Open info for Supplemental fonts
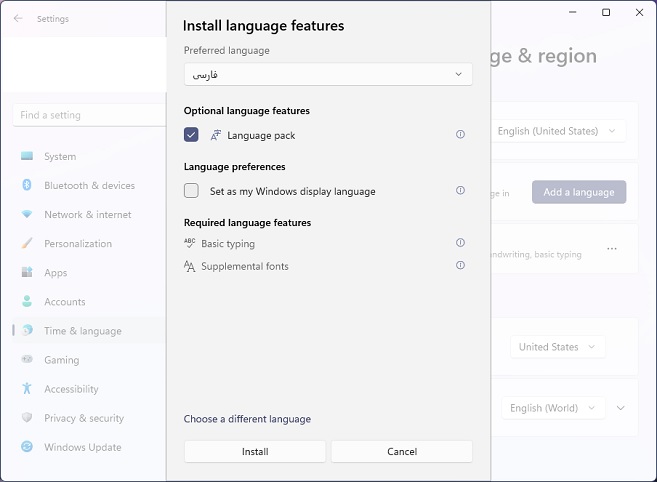This screenshot has height=482, width=657. (x=460, y=265)
